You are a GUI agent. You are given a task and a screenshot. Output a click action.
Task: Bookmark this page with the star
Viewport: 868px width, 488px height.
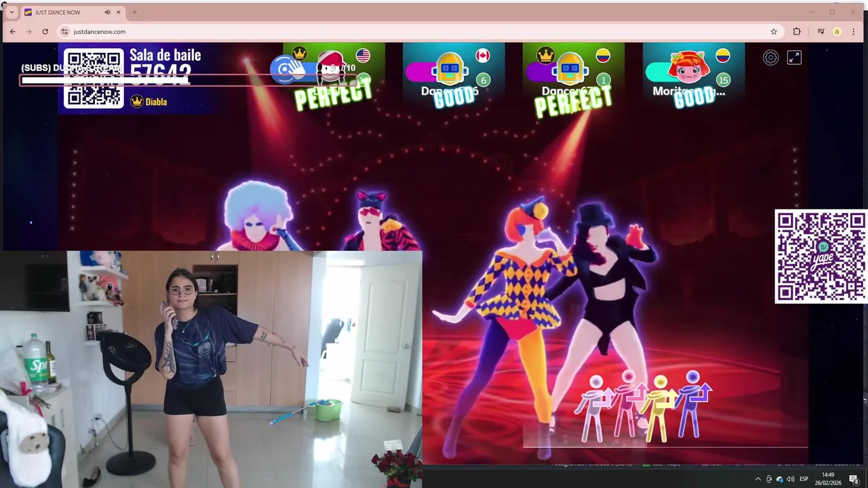click(x=774, y=31)
